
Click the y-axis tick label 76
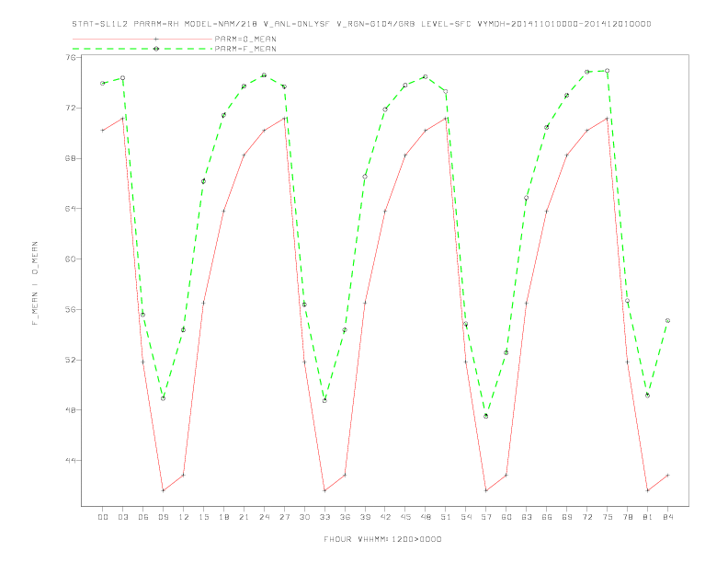(70, 58)
